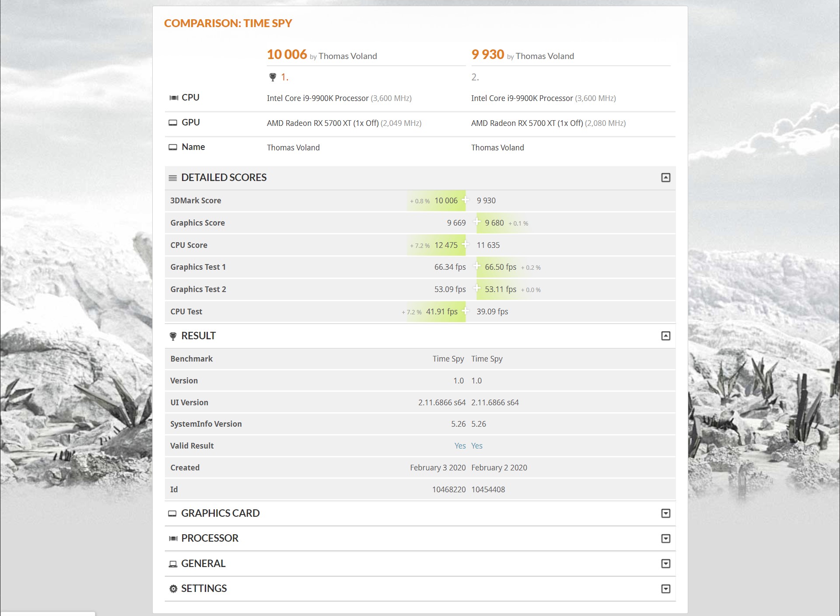840x616 pixels.
Task: Collapse the Detailed Scores section
Action: 665,177
